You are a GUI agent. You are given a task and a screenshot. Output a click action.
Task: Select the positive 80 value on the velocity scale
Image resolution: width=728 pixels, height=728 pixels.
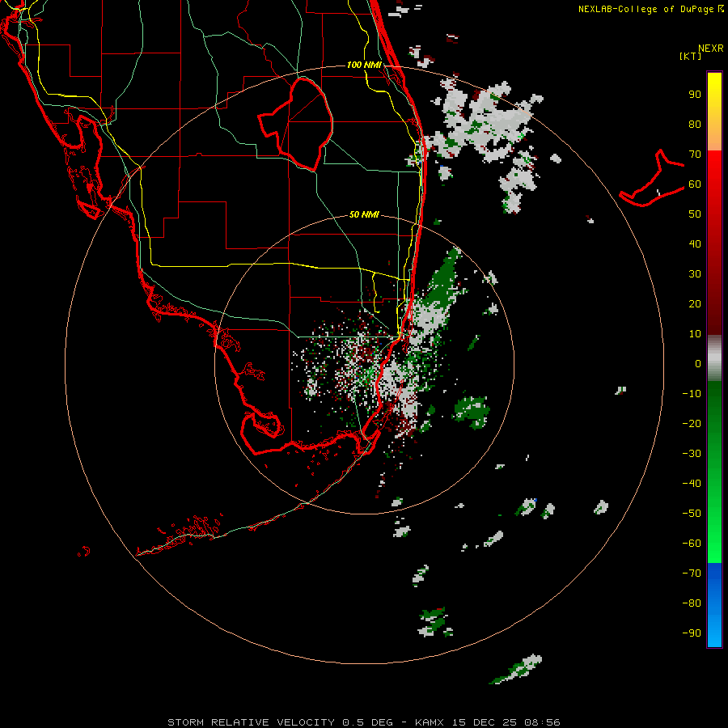tap(695, 124)
